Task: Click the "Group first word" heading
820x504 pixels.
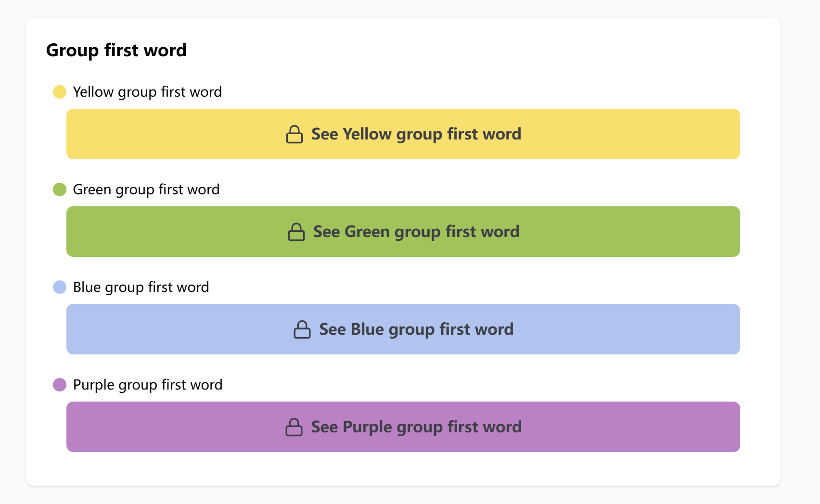Action: coord(116,50)
